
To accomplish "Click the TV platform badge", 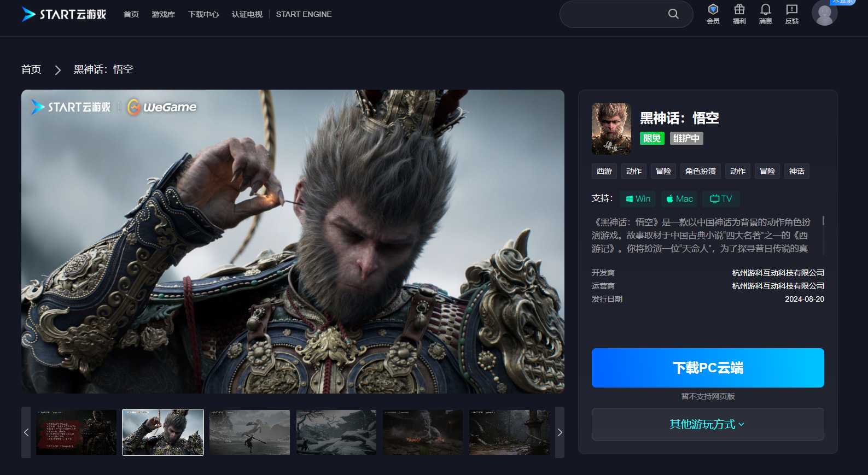I will click(x=721, y=199).
